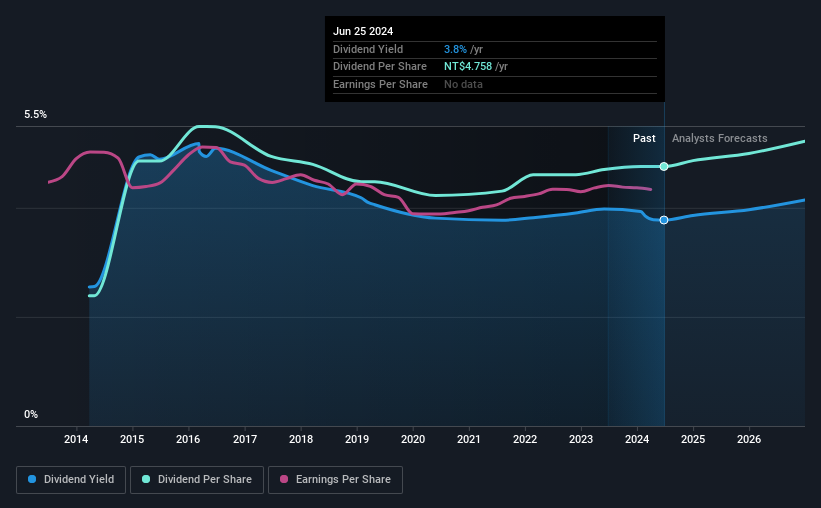
Task: Click the 2023 x-axis label
Action: point(581,439)
